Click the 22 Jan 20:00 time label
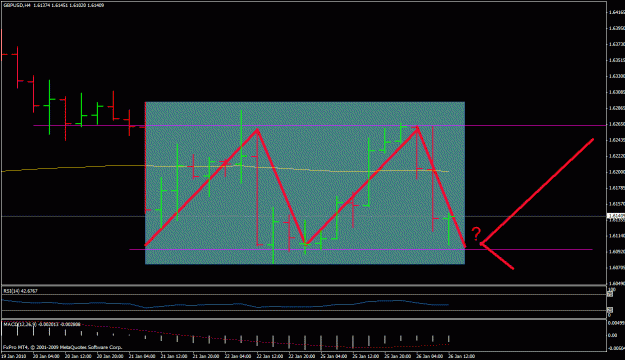The height and width of the screenshot is (360, 625). [x=302, y=356]
